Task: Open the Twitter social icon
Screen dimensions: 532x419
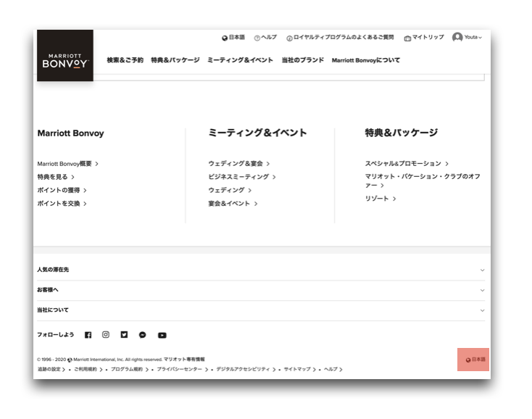Action: click(124, 334)
